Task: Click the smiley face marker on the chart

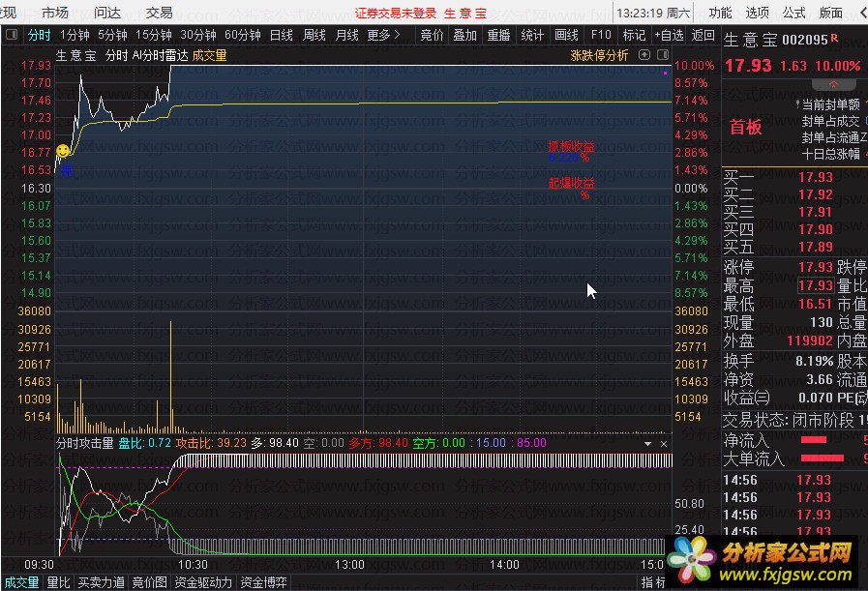Action: (63, 151)
